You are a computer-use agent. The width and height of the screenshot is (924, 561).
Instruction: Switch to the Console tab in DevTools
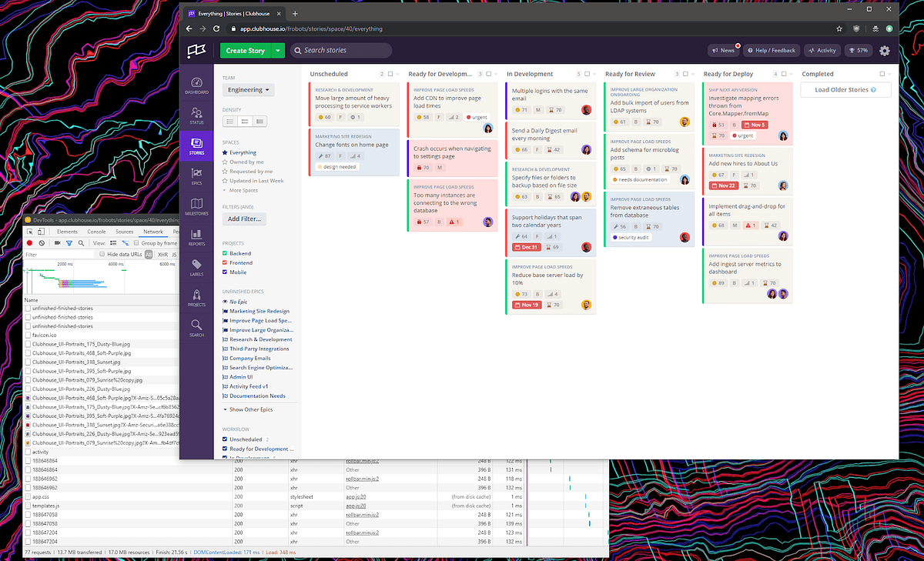tap(96, 232)
